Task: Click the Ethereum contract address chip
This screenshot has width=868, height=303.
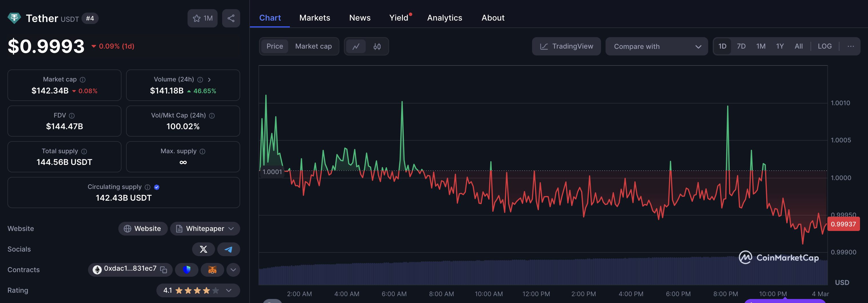Action: [130, 270]
